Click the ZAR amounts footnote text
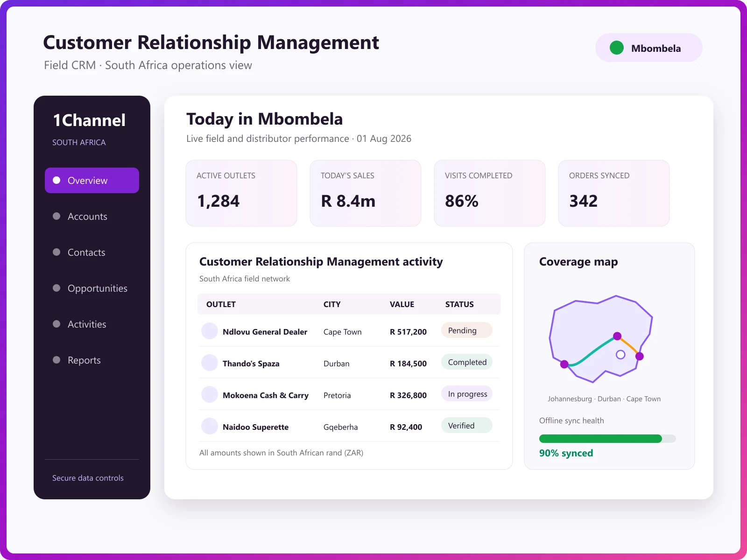 point(281,453)
